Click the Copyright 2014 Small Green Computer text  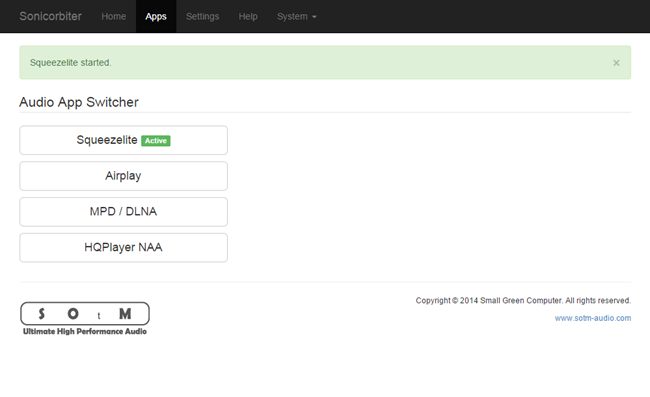click(x=523, y=300)
